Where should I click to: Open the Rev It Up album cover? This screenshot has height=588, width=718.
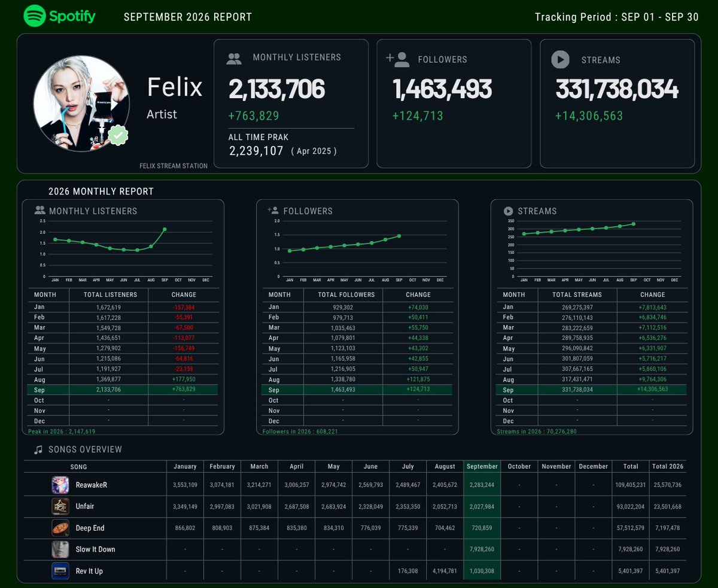click(x=60, y=571)
